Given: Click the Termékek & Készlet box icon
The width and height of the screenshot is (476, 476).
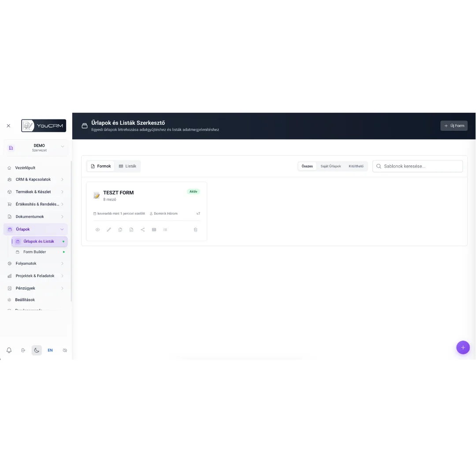Looking at the screenshot, I should 9,192.
